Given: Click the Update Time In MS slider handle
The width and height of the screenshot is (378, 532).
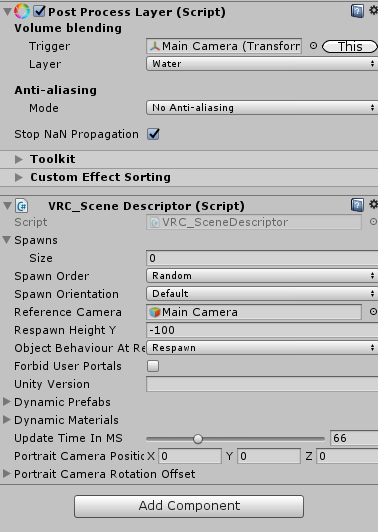Looking at the screenshot, I should click(x=198, y=439).
